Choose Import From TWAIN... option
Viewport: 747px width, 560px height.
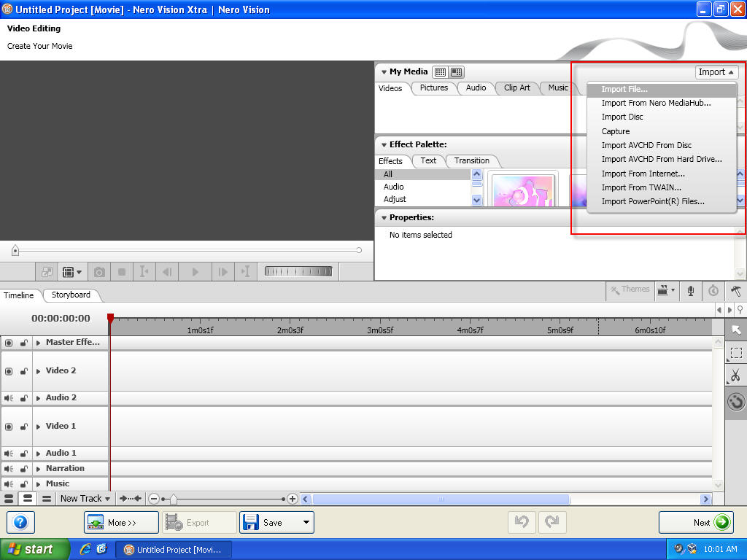tap(662, 187)
